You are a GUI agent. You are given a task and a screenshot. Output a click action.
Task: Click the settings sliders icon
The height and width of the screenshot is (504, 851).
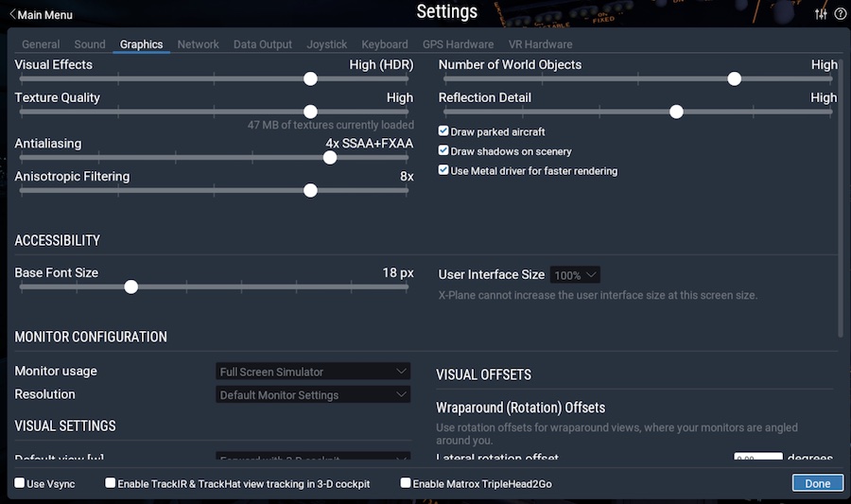820,14
